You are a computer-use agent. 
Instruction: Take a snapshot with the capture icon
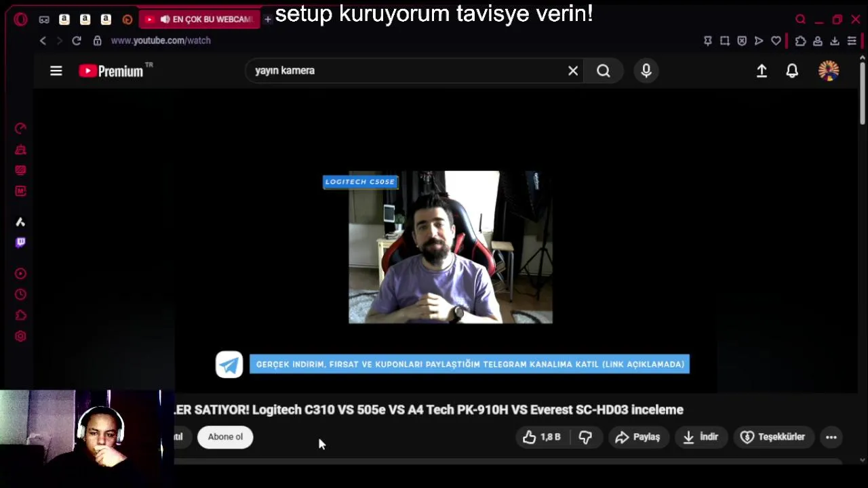point(725,41)
